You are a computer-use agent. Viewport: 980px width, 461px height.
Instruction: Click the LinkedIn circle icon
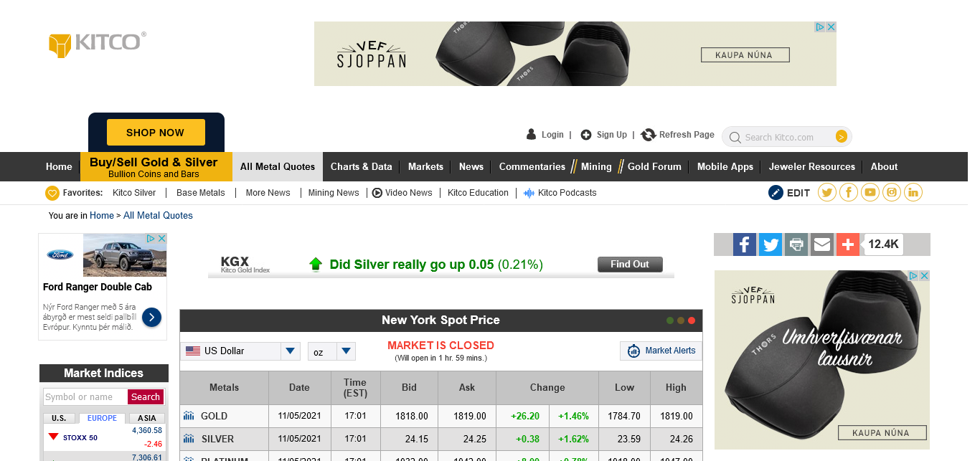[x=913, y=192]
